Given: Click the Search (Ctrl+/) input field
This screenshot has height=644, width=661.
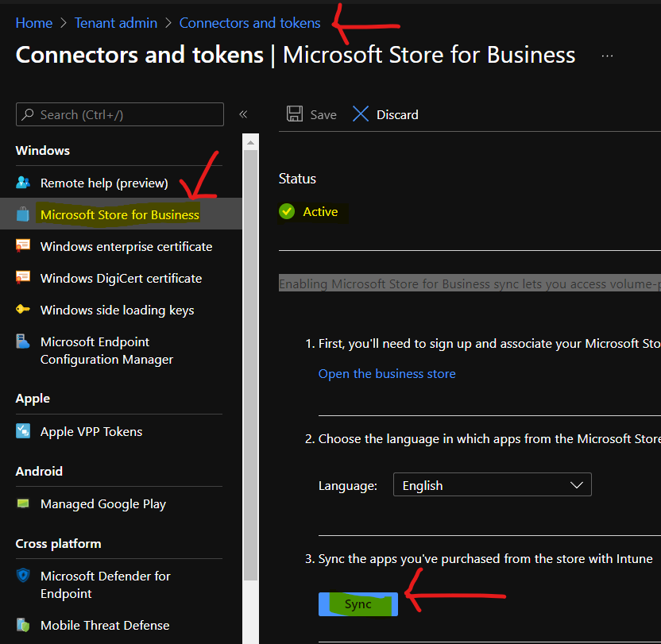Looking at the screenshot, I should [x=120, y=114].
